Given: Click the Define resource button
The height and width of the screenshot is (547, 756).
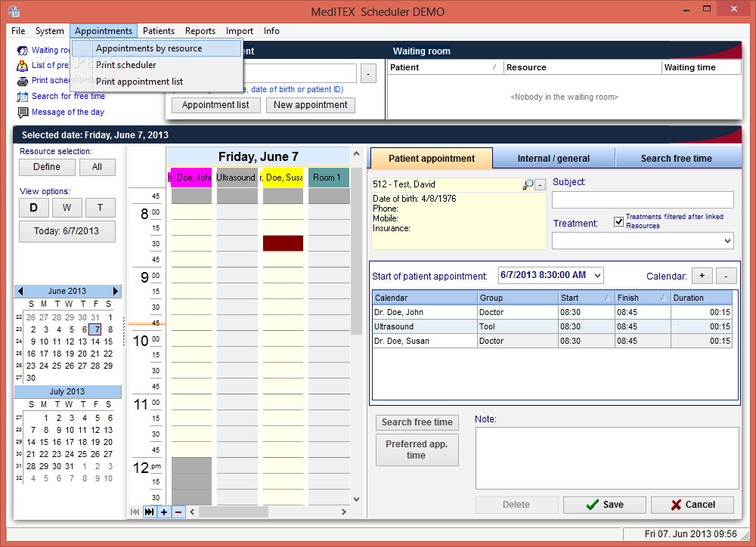Looking at the screenshot, I should point(47,167).
